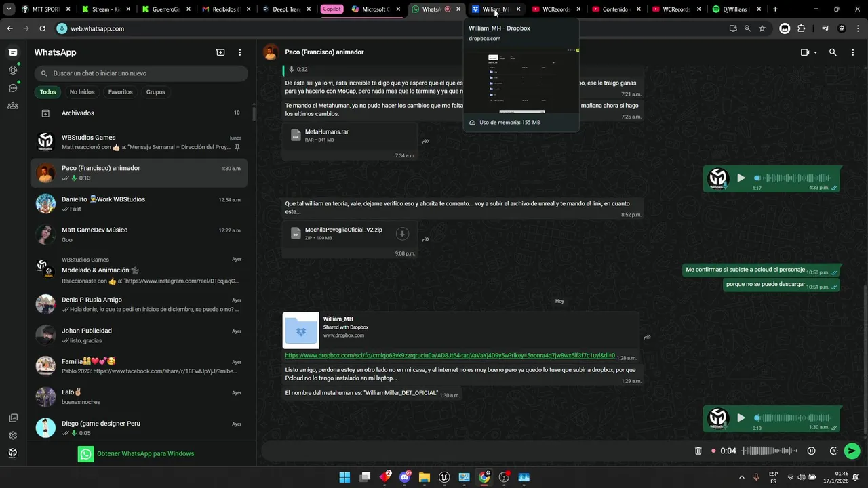
Task: Open the Matt GameDev Músico chat
Action: (139, 235)
